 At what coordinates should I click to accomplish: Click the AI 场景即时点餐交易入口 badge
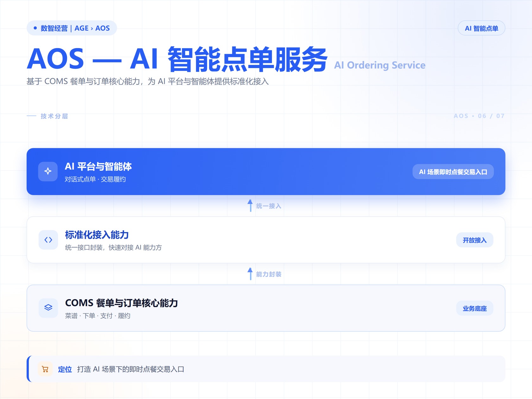[453, 172]
